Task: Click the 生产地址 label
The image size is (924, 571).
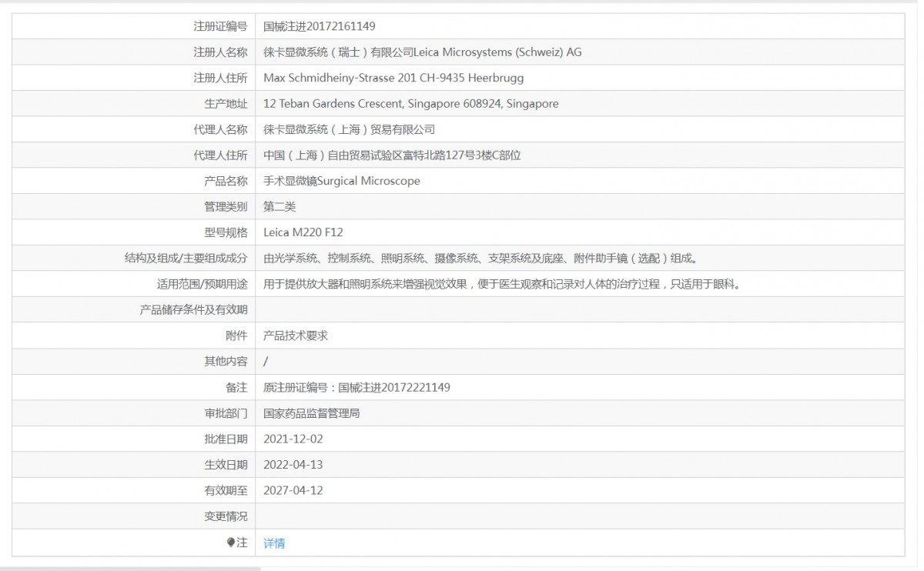Action: click(226, 103)
